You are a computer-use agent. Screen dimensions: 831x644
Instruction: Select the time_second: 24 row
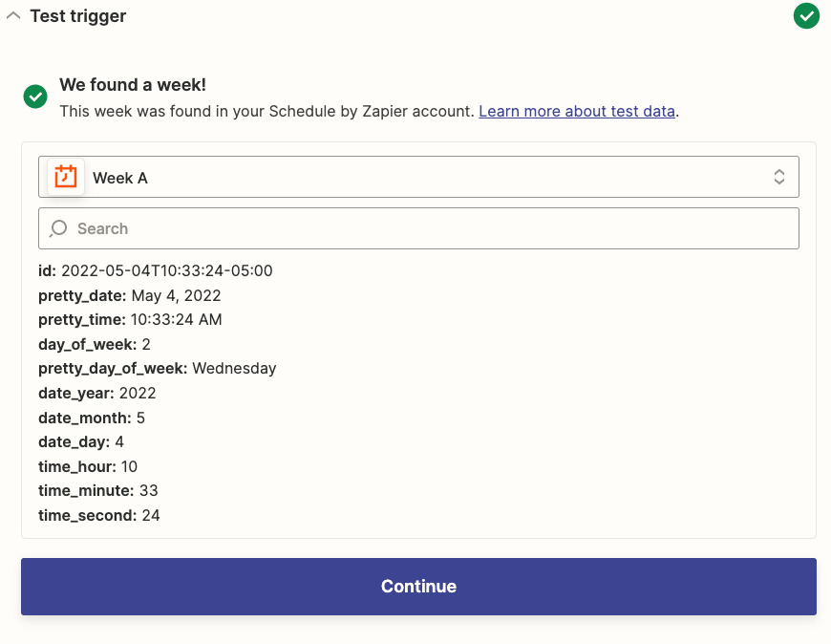[99, 515]
